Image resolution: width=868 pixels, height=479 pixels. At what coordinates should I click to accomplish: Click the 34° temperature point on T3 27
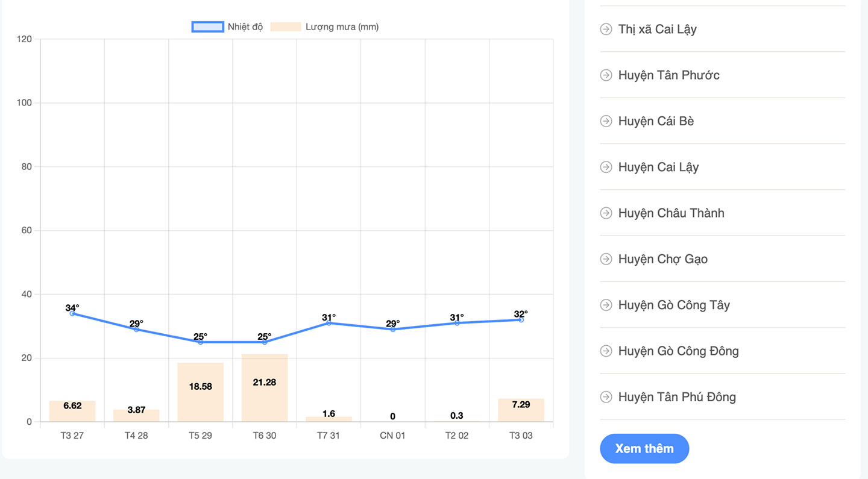72,313
